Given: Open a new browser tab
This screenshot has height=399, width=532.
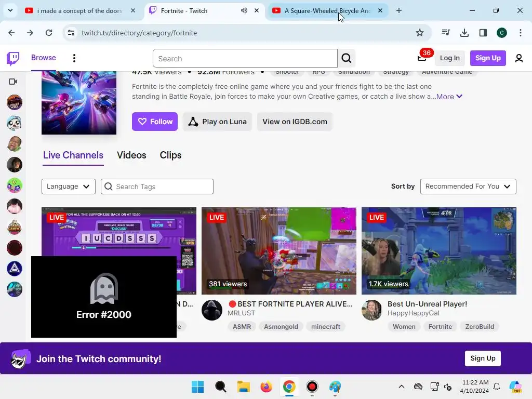Looking at the screenshot, I should click(x=399, y=10).
